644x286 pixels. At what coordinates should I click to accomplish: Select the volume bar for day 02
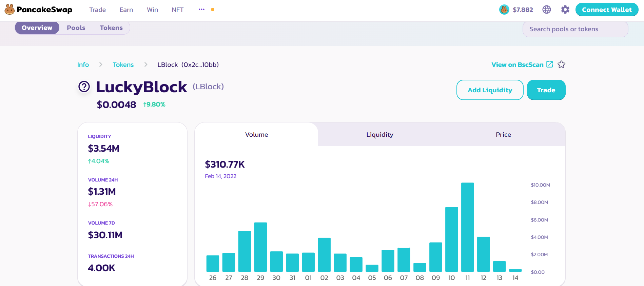(324, 255)
